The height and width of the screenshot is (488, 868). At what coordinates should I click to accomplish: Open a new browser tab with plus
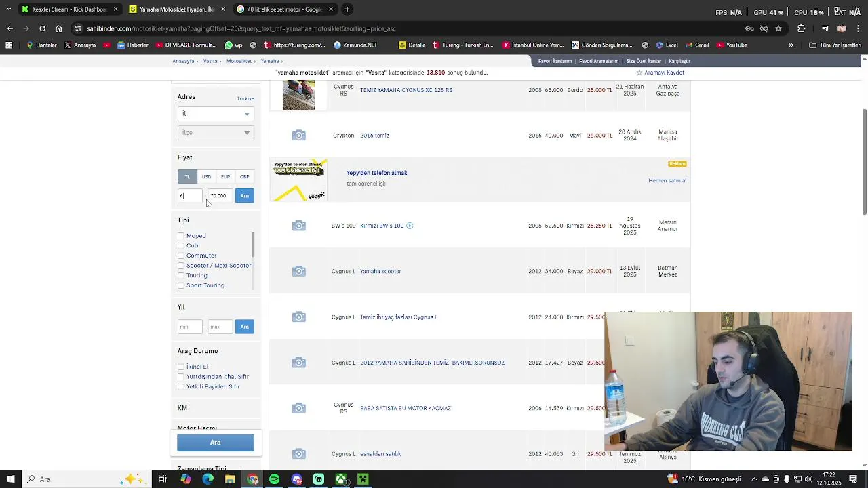(347, 9)
